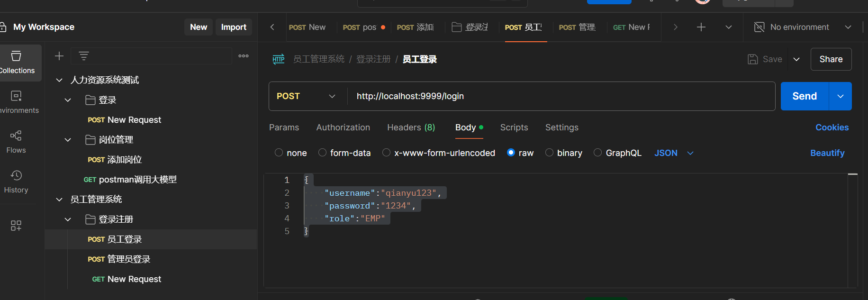Click the folder icon beside 登录注册
Image resolution: width=868 pixels, height=300 pixels.
point(90,219)
